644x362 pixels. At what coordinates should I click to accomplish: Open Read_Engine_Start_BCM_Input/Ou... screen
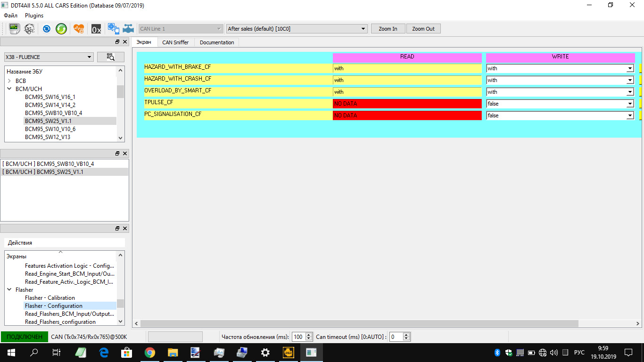pos(70,274)
